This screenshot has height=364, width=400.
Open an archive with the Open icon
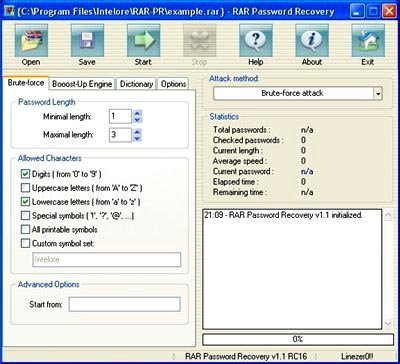[x=31, y=40]
